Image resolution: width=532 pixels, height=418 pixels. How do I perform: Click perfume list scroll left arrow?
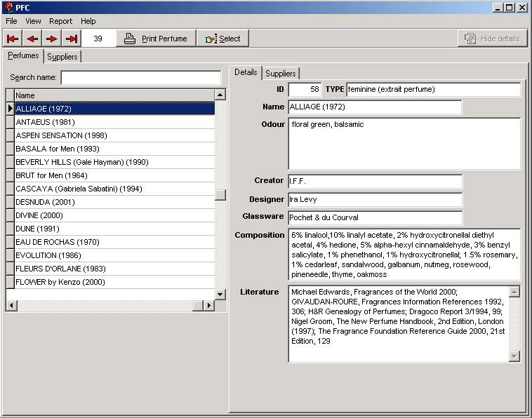[x=11, y=306]
